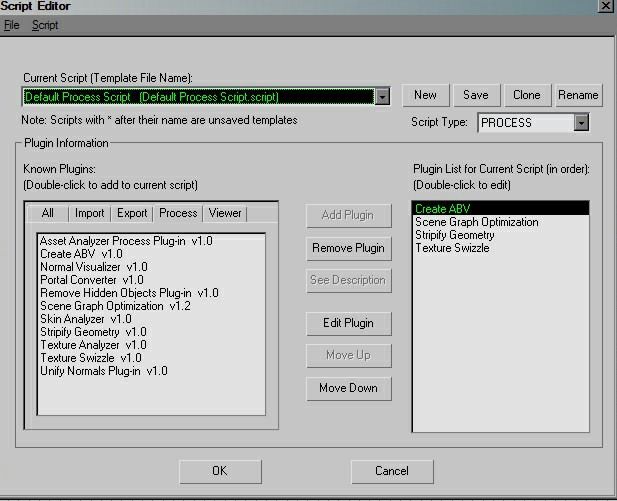Rename the current script
Viewport: 617px width, 501px height.
point(578,95)
